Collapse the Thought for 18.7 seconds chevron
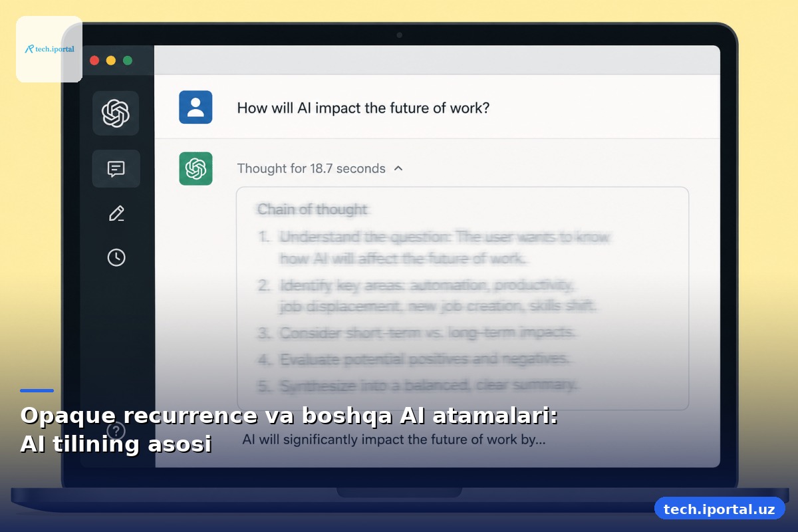This screenshot has height=532, width=798. coord(398,168)
